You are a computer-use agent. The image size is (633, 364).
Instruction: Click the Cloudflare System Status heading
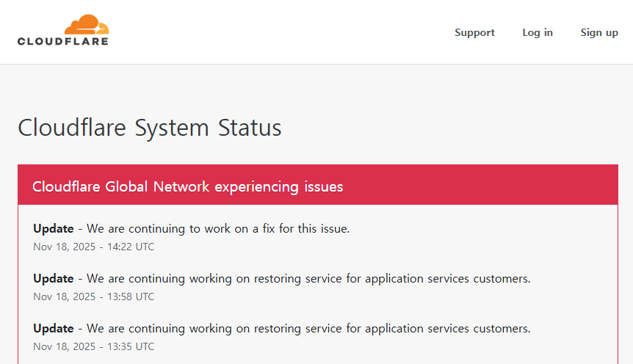pos(150,128)
